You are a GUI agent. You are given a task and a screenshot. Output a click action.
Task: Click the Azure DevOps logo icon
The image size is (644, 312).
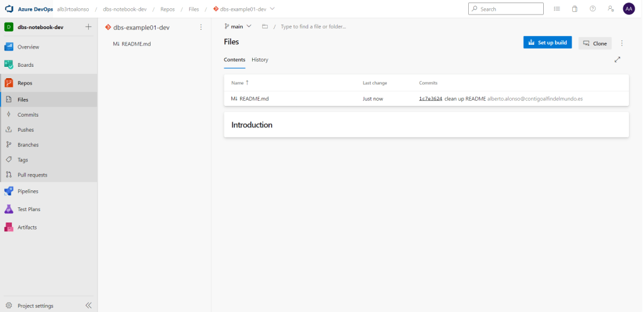(x=9, y=9)
